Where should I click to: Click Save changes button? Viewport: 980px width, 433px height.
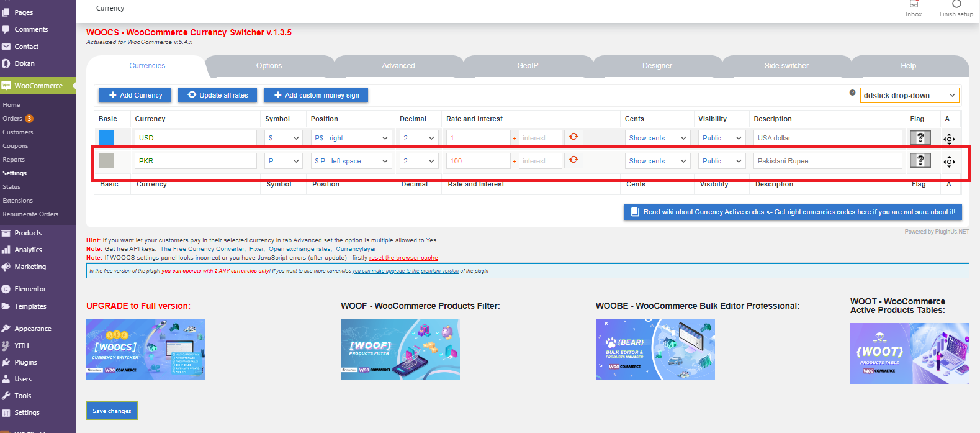pos(112,411)
